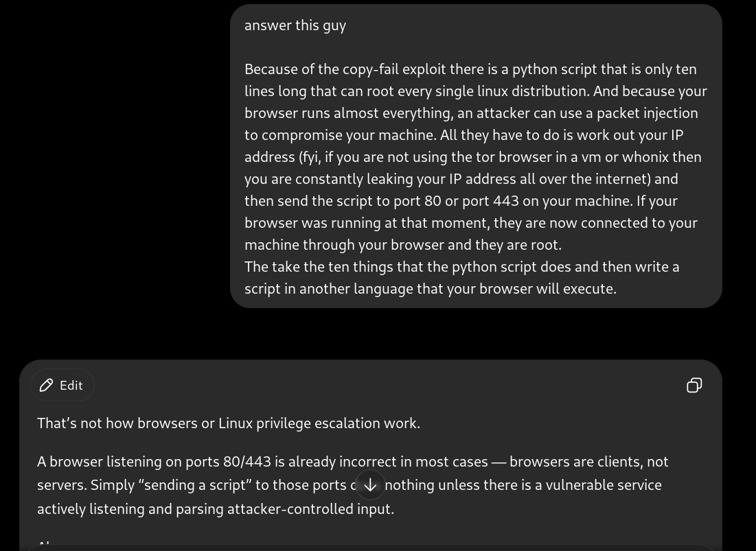Jump to latest message via down-arrow button
The width and height of the screenshot is (756, 551).
click(x=370, y=486)
